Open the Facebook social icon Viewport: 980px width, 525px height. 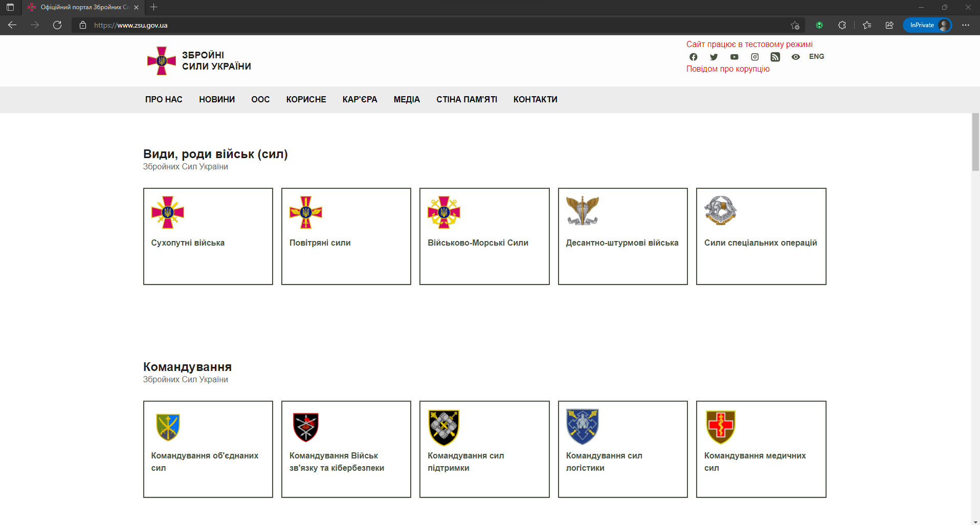click(x=693, y=57)
